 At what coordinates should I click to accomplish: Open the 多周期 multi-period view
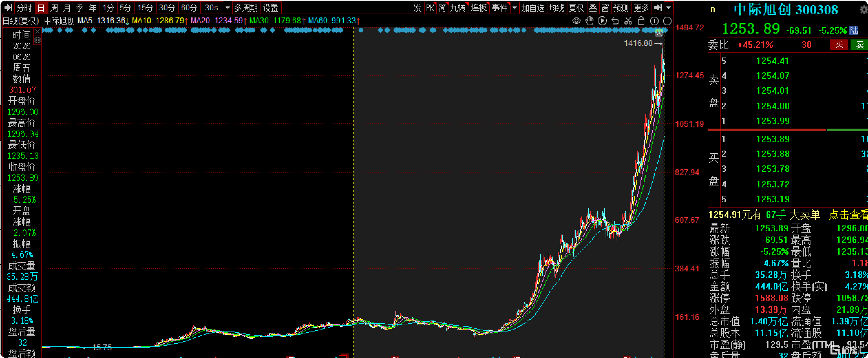coord(246,8)
